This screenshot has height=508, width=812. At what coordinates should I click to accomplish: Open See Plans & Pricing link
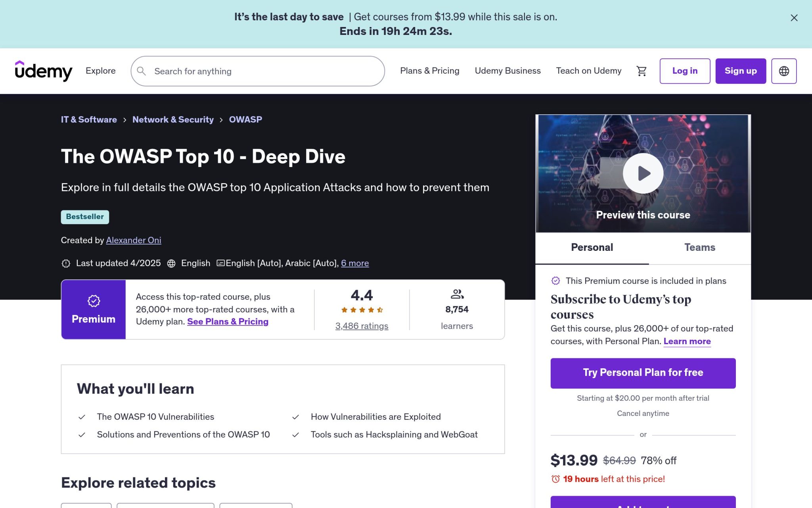coord(228,321)
